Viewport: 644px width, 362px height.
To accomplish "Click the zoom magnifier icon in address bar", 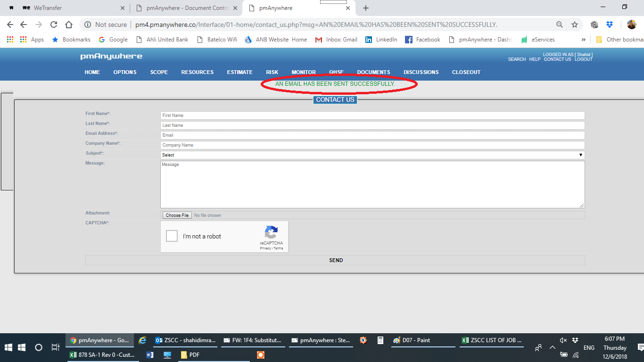I will point(559,25).
